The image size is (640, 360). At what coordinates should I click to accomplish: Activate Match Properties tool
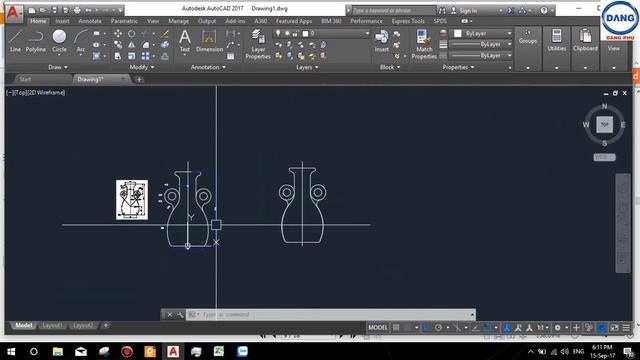click(x=424, y=44)
